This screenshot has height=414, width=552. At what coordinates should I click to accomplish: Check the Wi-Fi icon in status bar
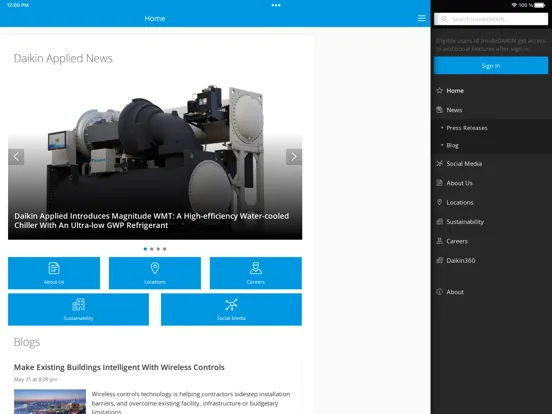[x=514, y=5]
